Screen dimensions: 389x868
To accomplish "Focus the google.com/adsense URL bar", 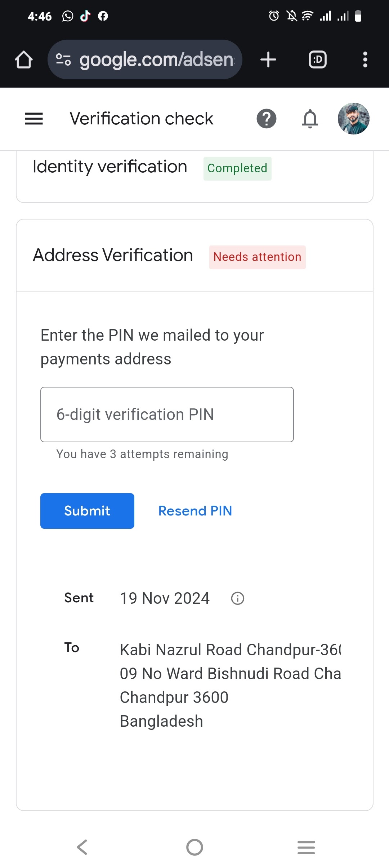I will coord(157,59).
